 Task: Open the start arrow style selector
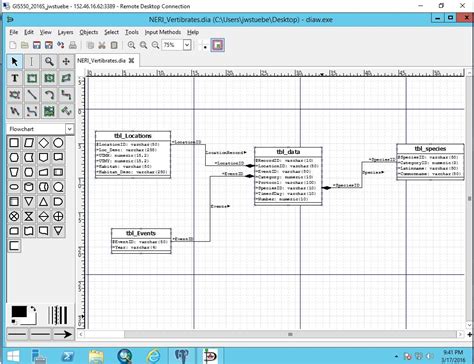17,334
